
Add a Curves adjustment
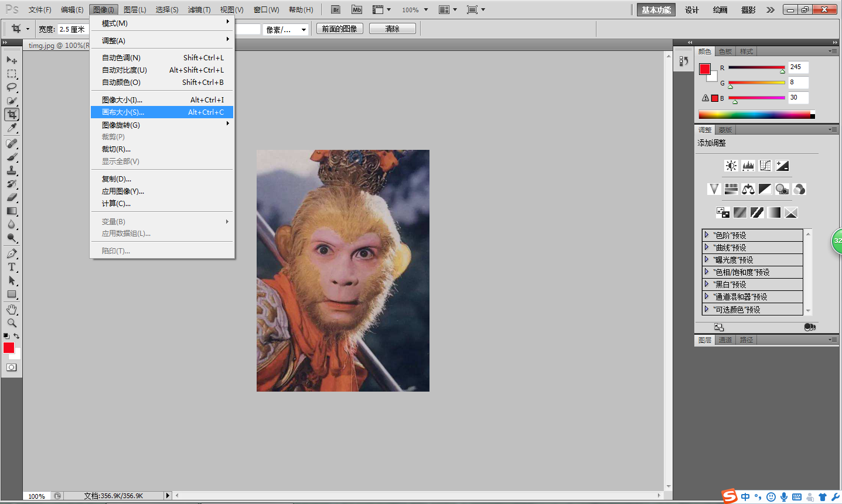(765, 166)
